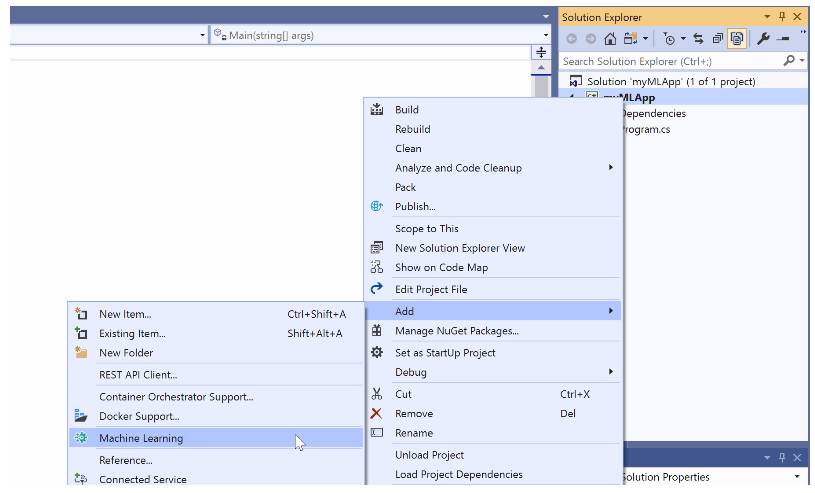The height and width of the screenshot is (493, 815).
Task: Open Solution Explorer window position dropdown
Action: 767,17
